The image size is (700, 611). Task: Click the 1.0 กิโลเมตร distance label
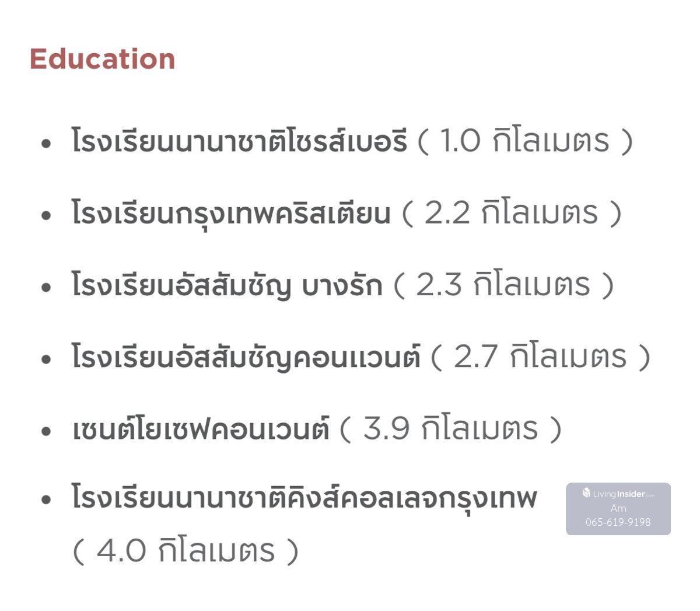(525, 141)
